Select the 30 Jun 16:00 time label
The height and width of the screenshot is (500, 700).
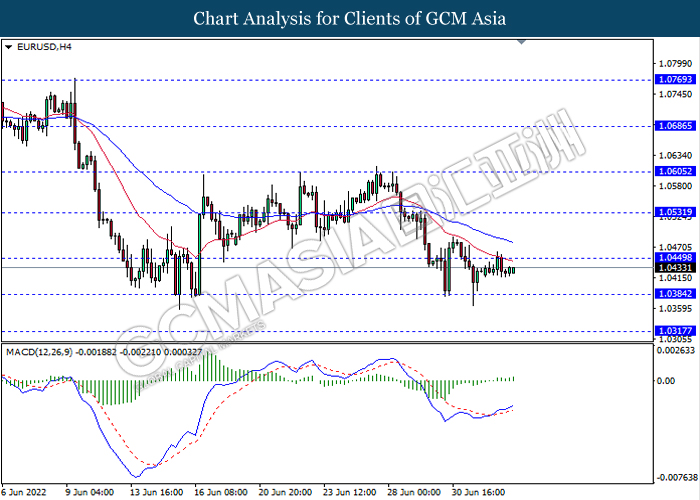pos(478,492)
